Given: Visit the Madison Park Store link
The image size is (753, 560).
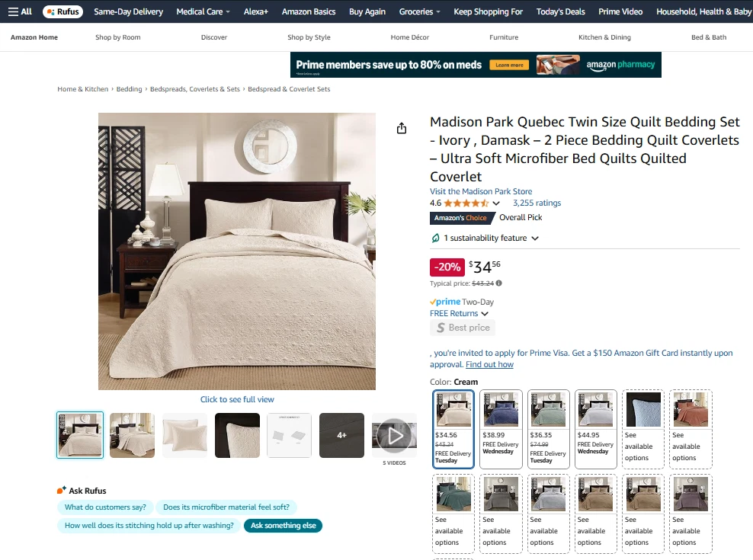Looking at the screenshot, I should [x=481, y=191].
